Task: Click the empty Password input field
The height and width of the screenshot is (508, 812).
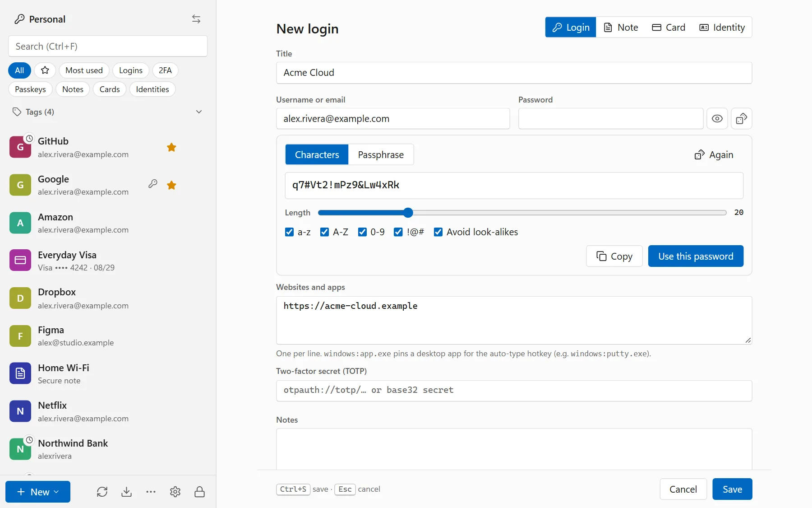Action: (611, 119)
